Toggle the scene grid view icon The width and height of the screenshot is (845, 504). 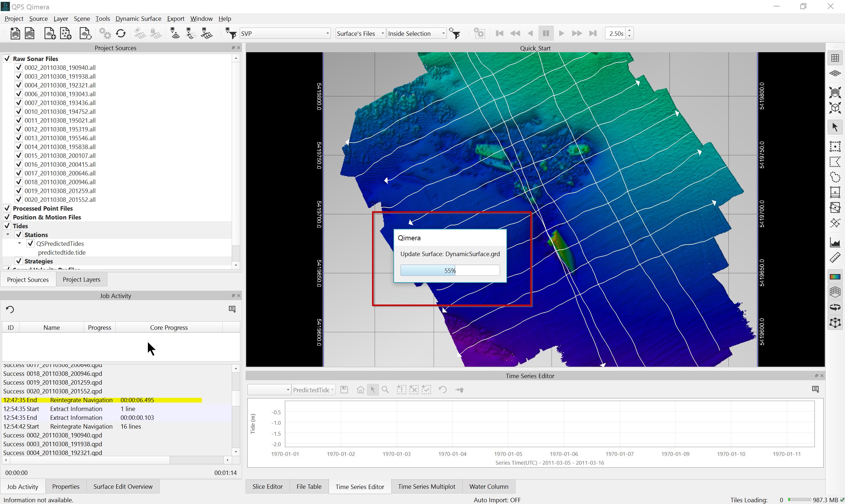[x=835, y=58]
